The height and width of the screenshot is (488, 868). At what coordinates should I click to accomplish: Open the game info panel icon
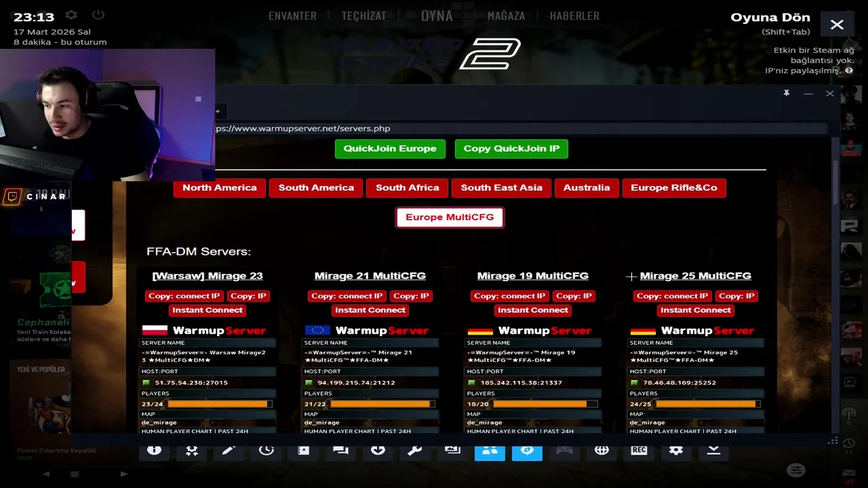pyautogui.click(x=154, y=450)
